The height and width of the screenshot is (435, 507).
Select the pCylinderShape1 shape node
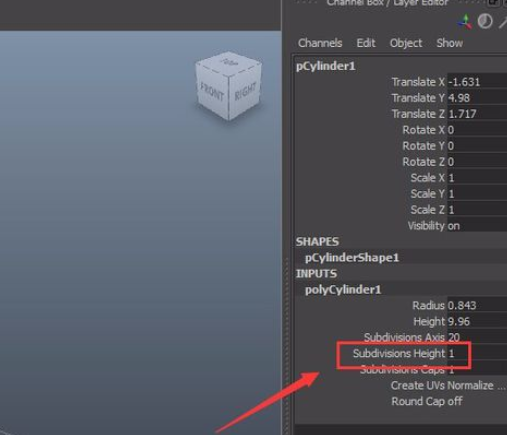[x=352, y=258]
